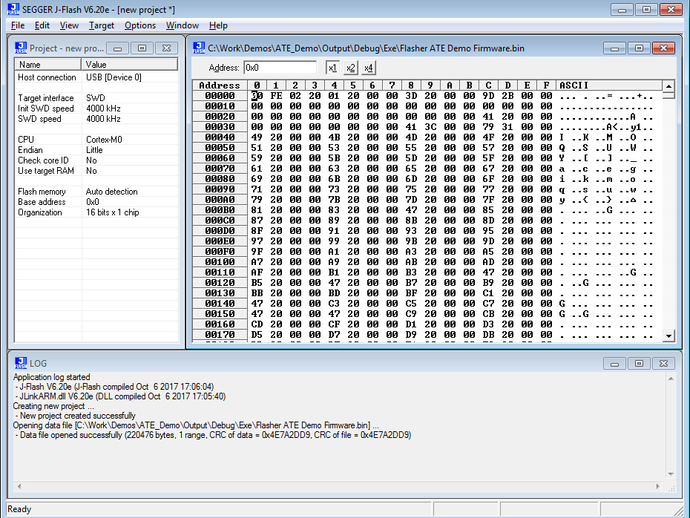690x518 pixels.
Task: Switch hex view to x4 width
Action: [x=369, y=68]
